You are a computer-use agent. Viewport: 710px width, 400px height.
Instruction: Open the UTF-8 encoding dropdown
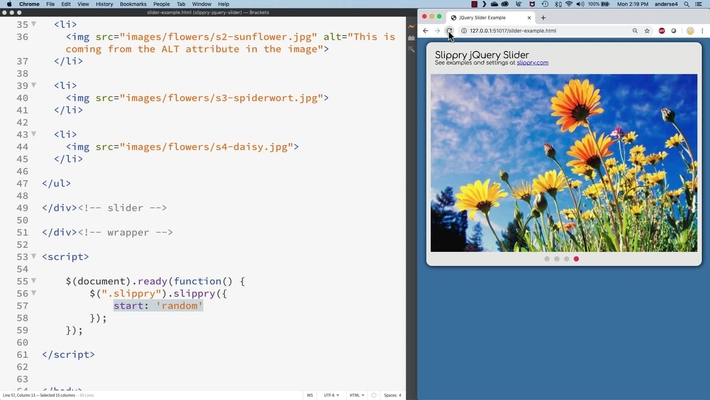coord(331,395)
